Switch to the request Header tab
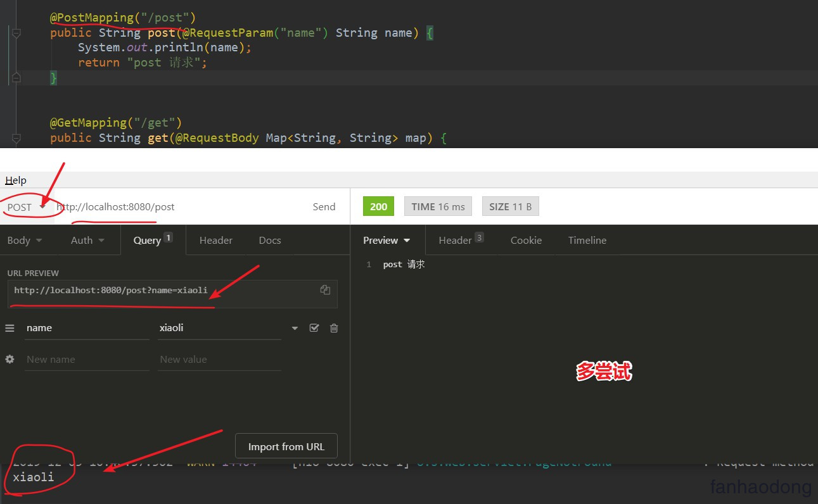This screenshot has height=504, width=818. (x=216, y=241)
